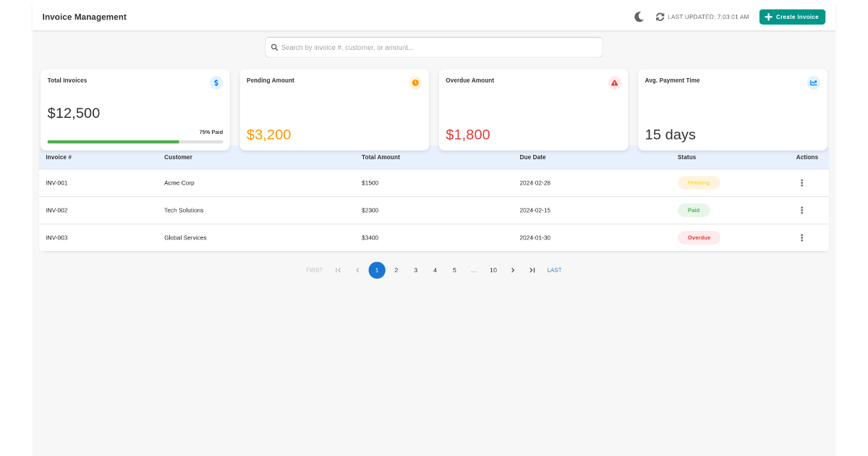Click the LAST pagination link

[x=554, y=270]
